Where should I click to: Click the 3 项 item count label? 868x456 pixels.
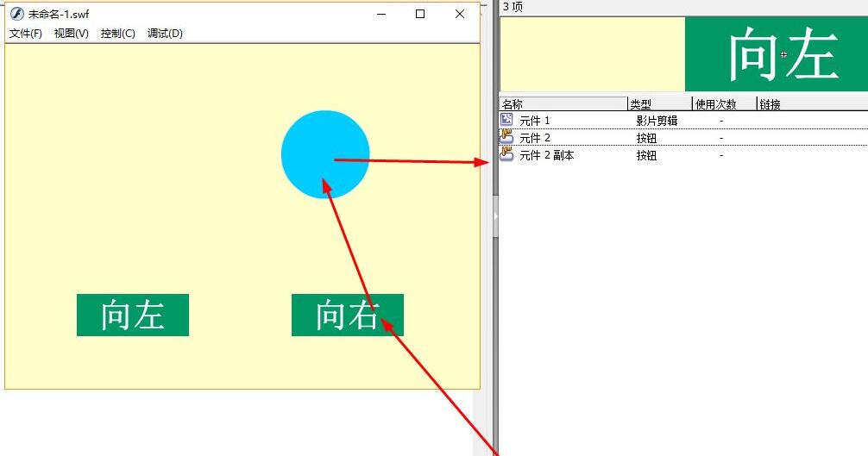click(x=513, y=7)
